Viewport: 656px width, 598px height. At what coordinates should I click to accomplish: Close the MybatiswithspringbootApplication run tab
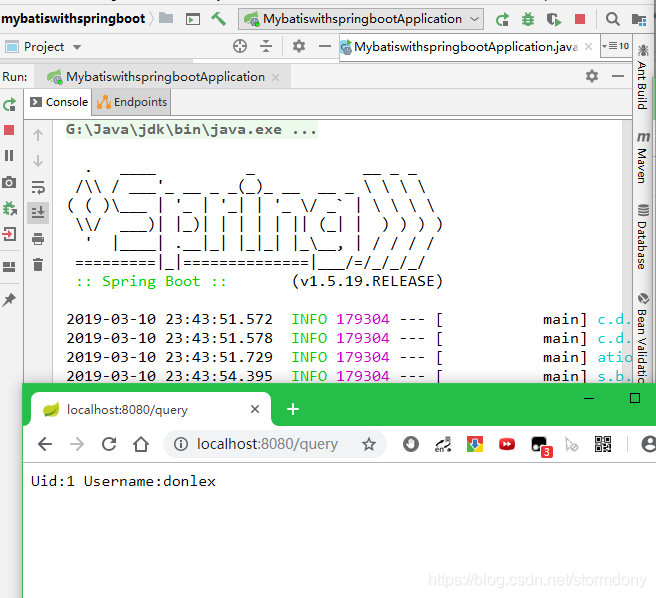275,77
